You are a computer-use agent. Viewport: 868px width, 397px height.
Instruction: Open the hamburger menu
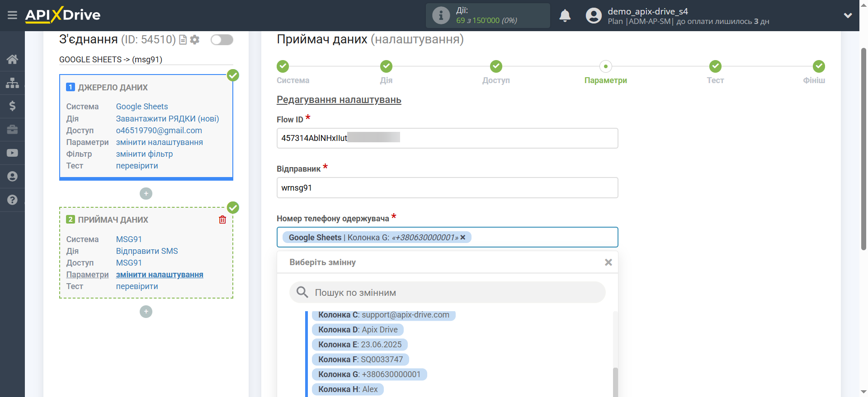[x=12, y=15]
